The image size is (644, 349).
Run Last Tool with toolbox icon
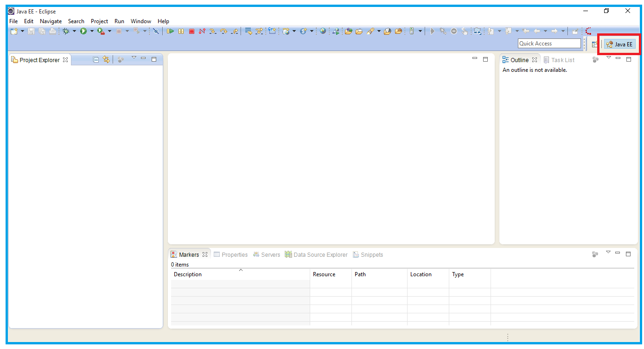point(101,31)
